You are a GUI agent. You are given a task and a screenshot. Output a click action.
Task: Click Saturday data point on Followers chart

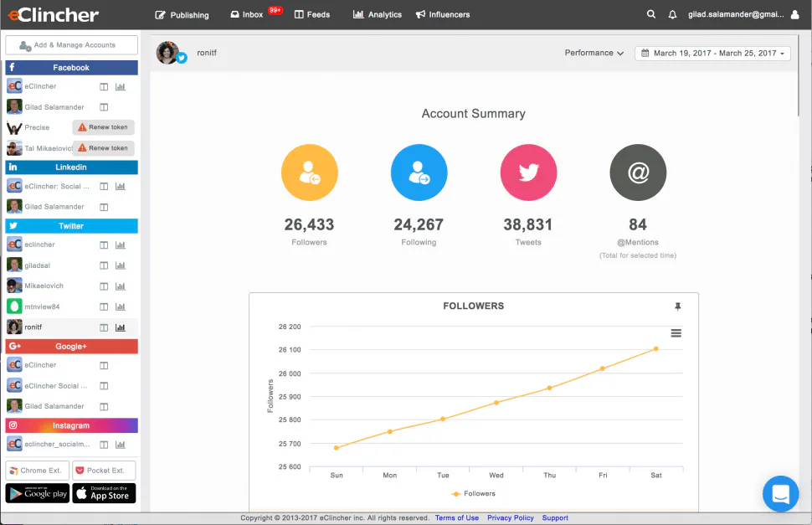(655, 349)
